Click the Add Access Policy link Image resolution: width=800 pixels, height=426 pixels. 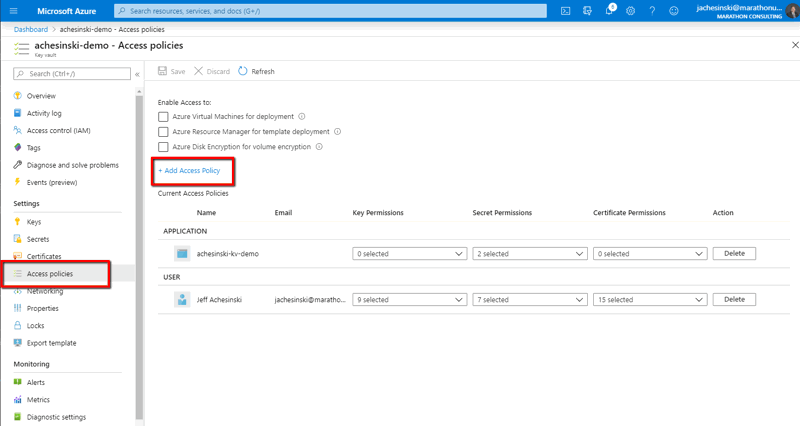point(190,171)
